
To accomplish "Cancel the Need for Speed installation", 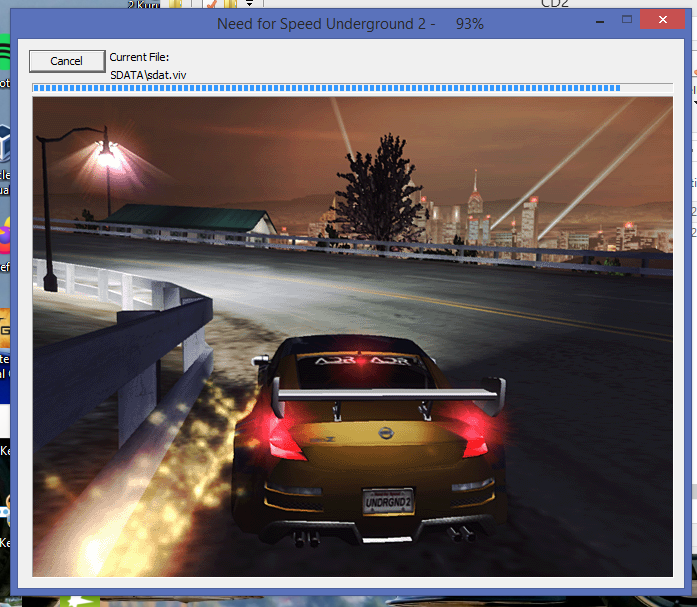I will coord(67,61).
